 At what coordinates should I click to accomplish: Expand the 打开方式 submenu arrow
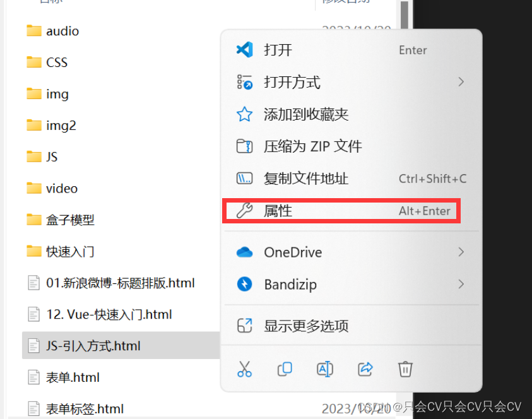(x=461, y=82)
